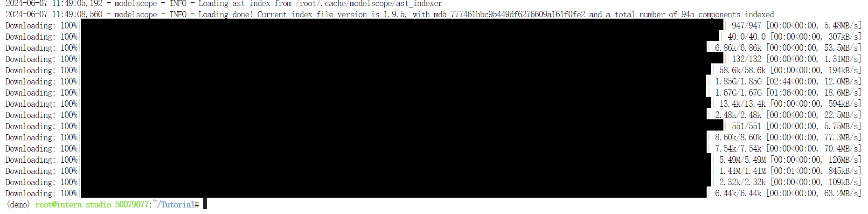
Task: Click the 1.67G/1.67G download progress line
Action: point(433,93)
